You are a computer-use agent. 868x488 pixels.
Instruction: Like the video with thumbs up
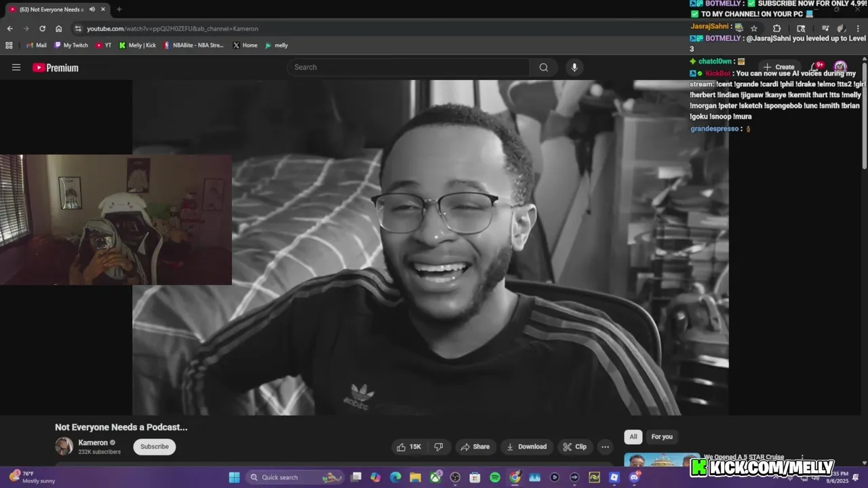(x=409, y=447)
